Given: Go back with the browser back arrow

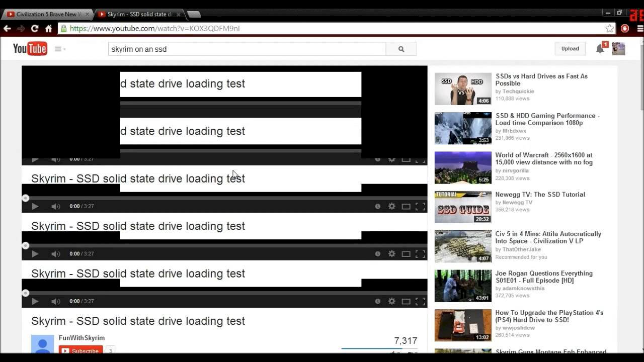Looking at the screenshot, I should tap(7, 29).
